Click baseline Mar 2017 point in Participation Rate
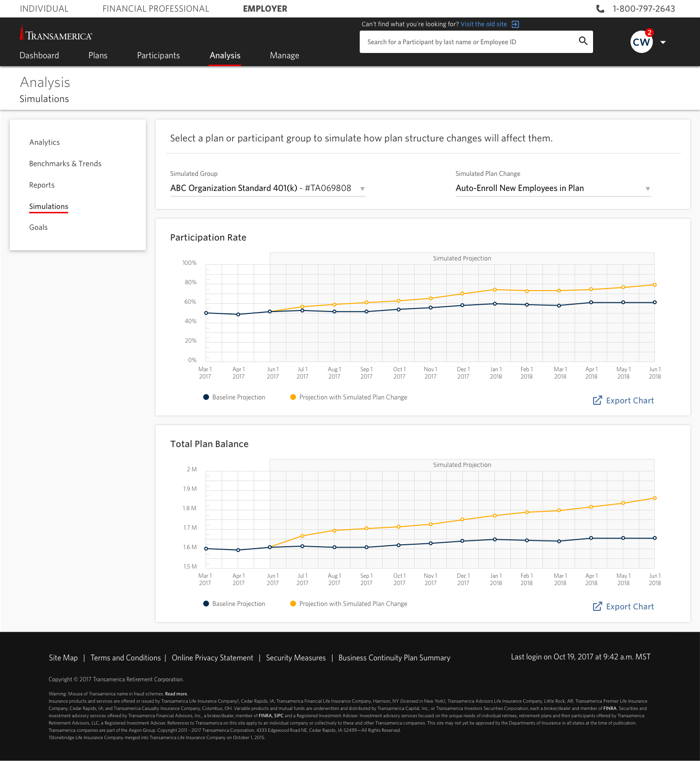This screenshot has height=761, width=700. click(x=206, y=313)
